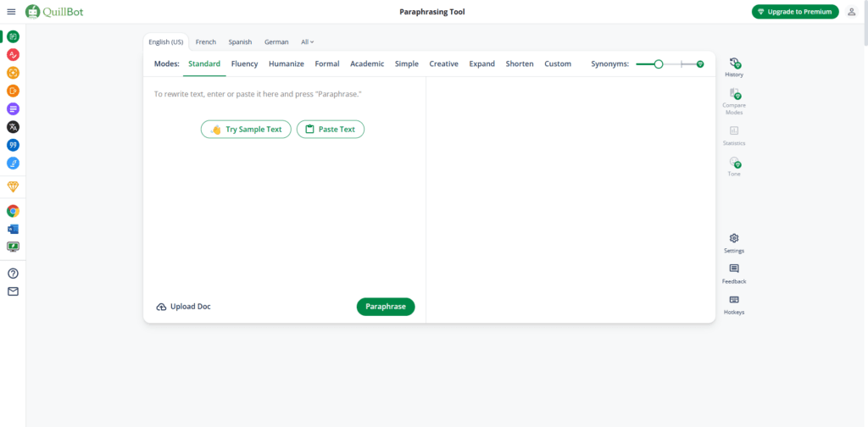Open the desktop app monitor icon
This screenshot has width=868, height=427.
13,247
